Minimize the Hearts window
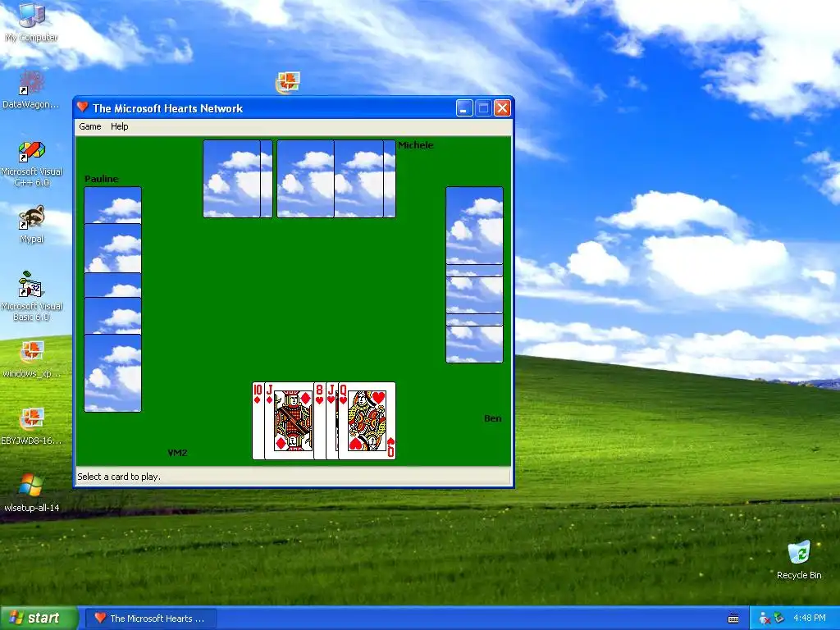 (464, 108)
